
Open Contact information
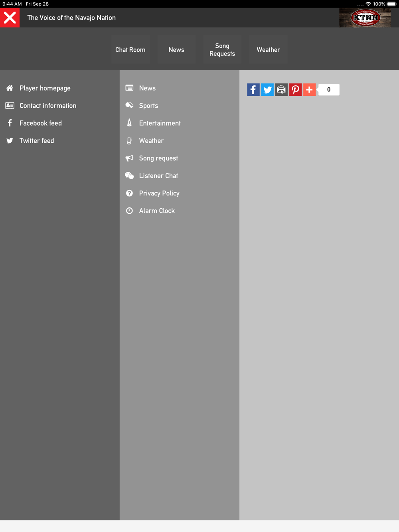pos(48,106)
